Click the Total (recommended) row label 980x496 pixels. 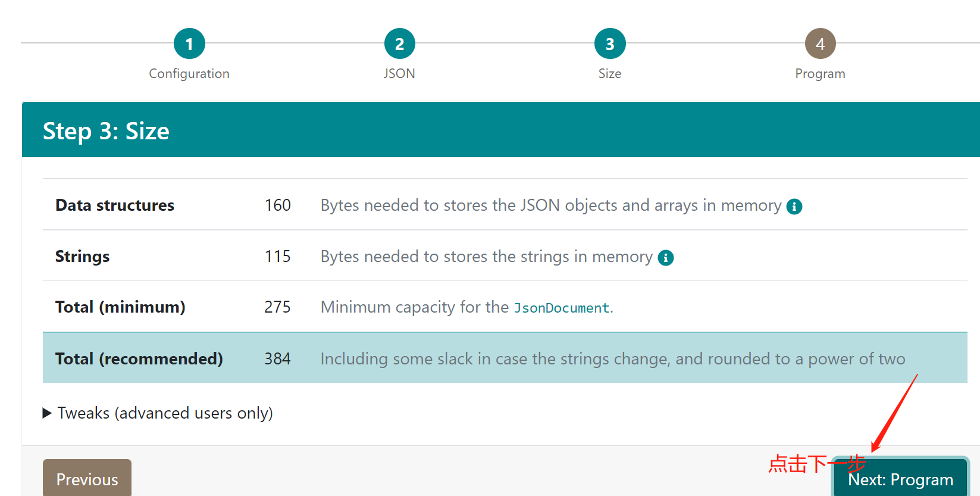[139, 359]
